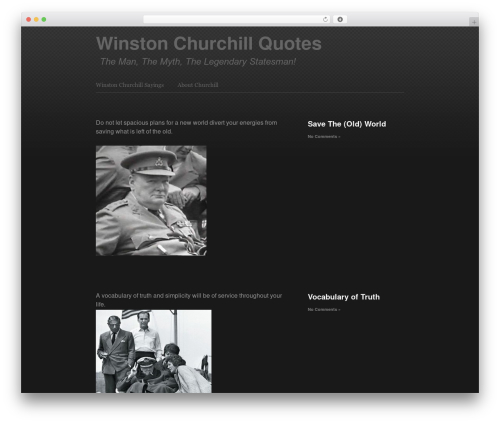Click the red close window button
Image resolution: width=500 pixels, height=423 pixels.
click(29, 19)
